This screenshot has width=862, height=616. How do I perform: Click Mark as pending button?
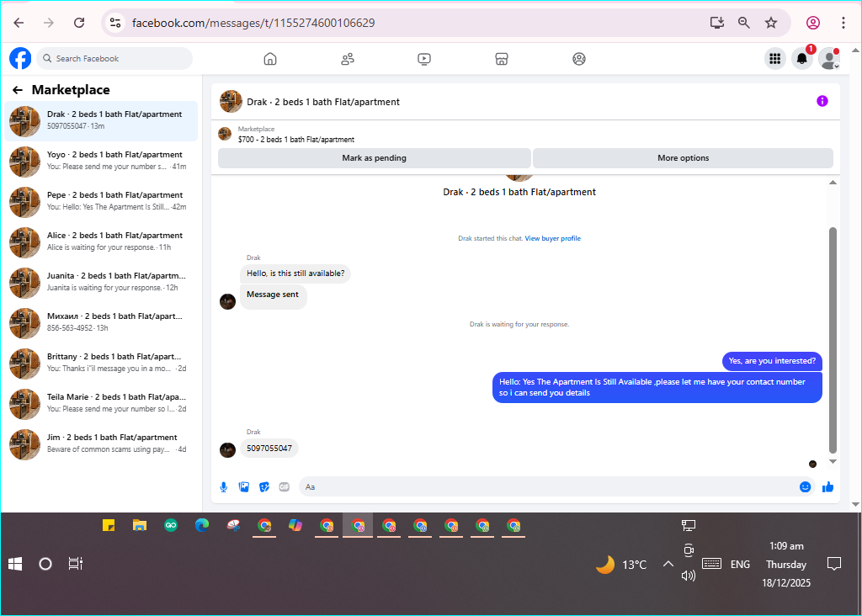[x=375, y=157]
